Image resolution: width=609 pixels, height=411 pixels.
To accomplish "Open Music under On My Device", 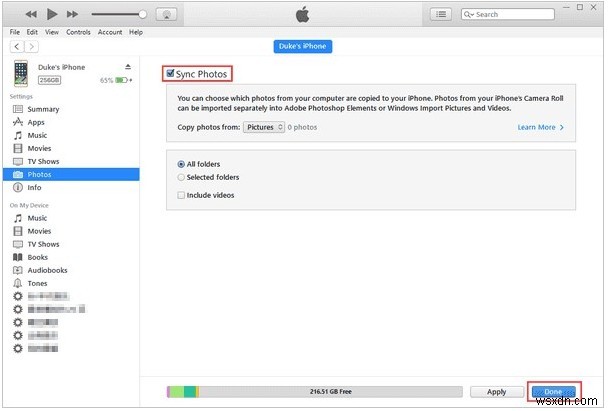I will tap(71, 218).
